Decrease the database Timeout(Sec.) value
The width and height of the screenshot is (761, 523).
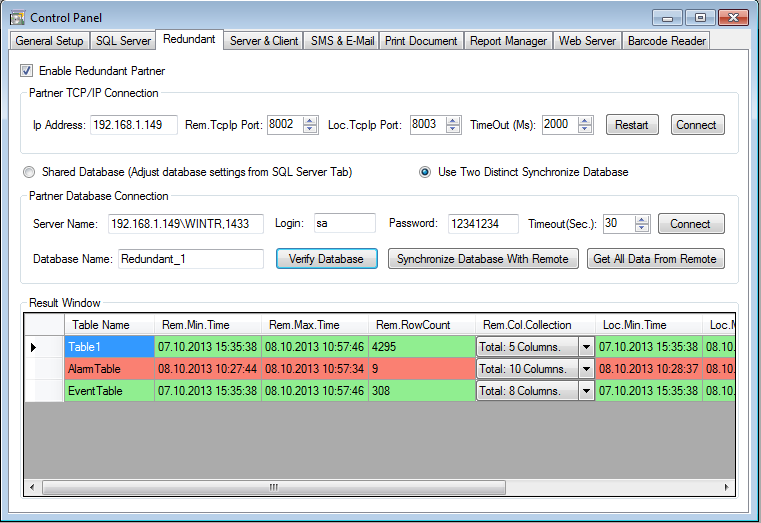click(x=641, y=229)
